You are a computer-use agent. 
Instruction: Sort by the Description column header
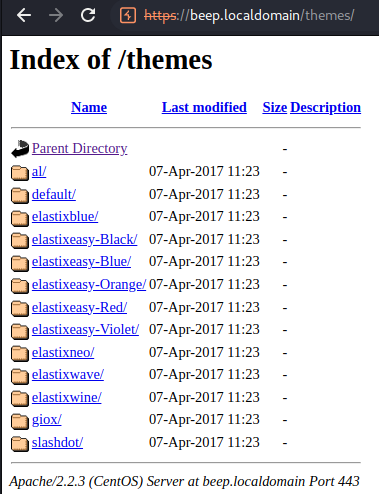pyautogui.click(x=326, y=107)
